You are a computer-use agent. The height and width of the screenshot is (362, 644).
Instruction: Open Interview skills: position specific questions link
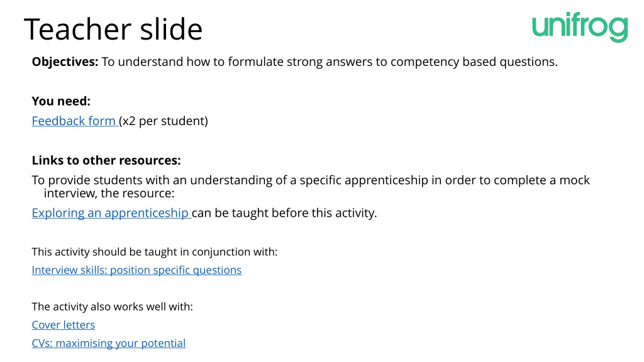point(136,270)
